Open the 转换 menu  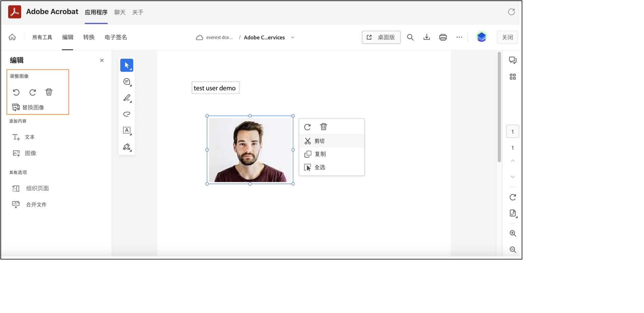89,37
